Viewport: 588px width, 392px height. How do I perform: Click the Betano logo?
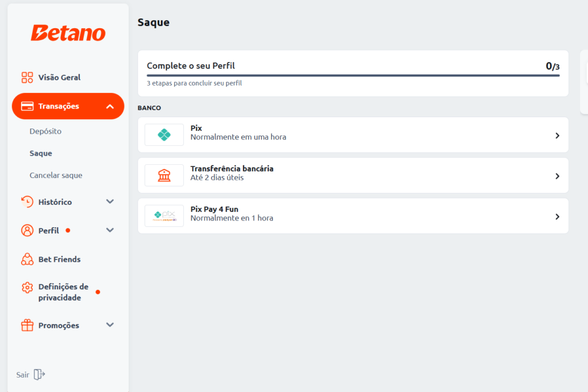point(68,33)
